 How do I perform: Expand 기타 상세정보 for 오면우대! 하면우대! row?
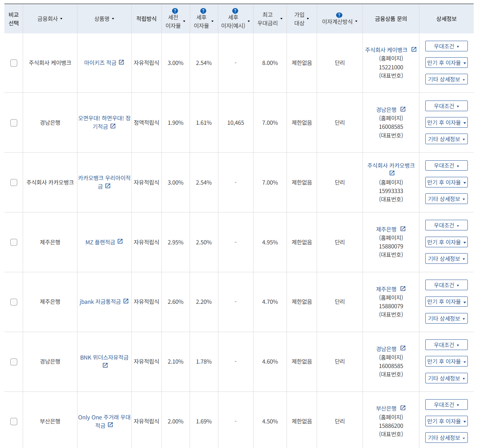446,139
